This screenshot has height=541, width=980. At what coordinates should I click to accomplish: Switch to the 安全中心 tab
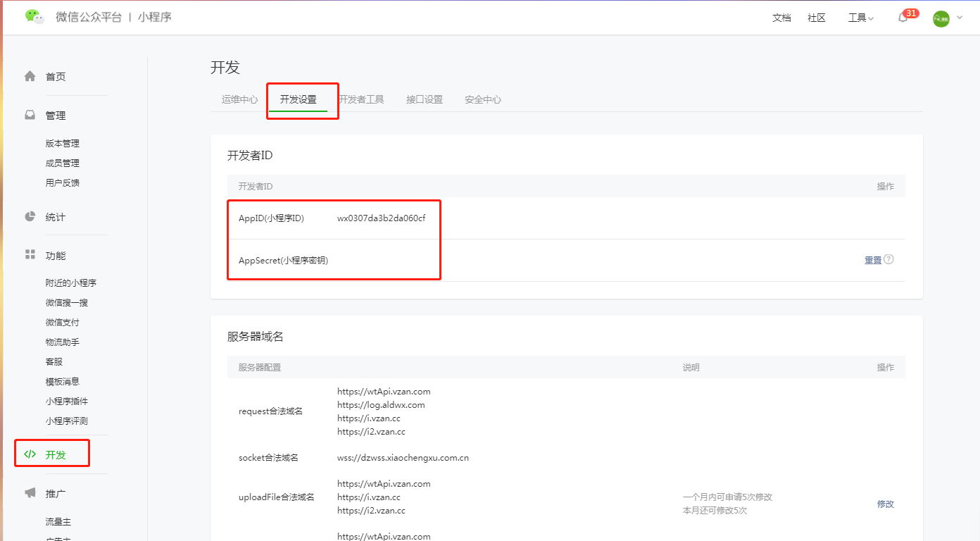click(483, 99)
